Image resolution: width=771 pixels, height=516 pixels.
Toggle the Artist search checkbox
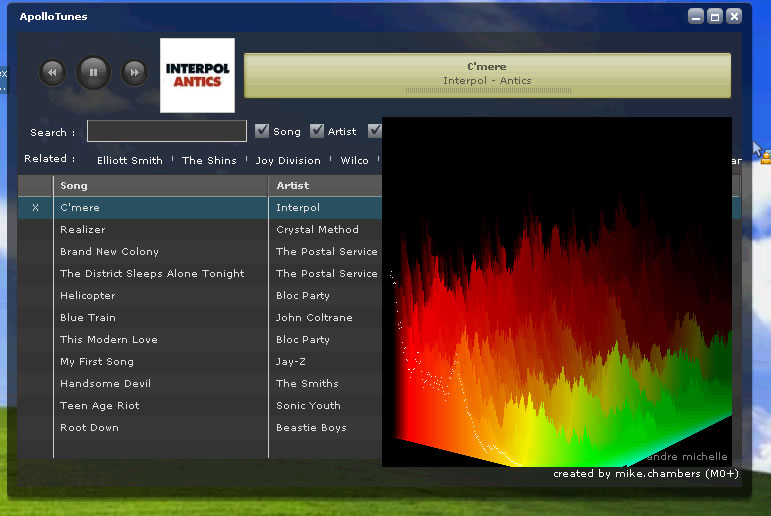tap(317, 131)
